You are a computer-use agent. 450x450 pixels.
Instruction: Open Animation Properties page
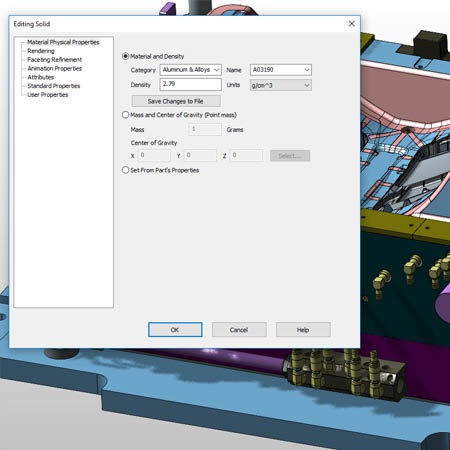[55, 68]
